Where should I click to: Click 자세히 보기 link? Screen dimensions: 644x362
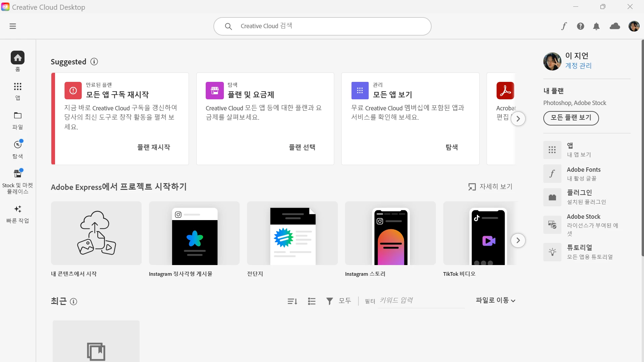490,187
